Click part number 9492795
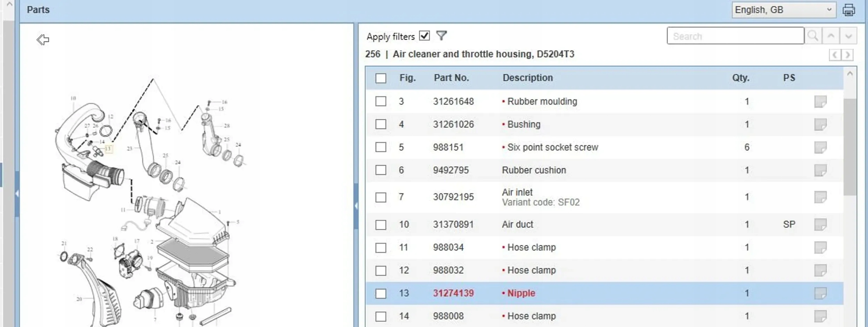 click(x=451, y=170)
